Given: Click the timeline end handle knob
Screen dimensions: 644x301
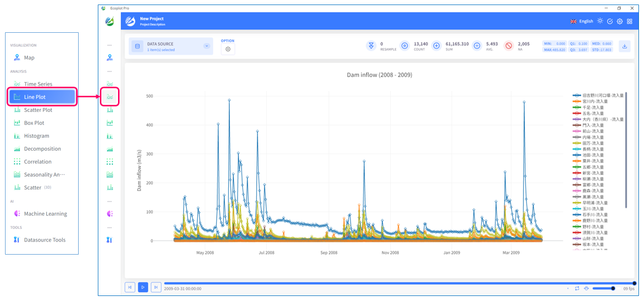Looking at the screenshot, I should point(634,283).
